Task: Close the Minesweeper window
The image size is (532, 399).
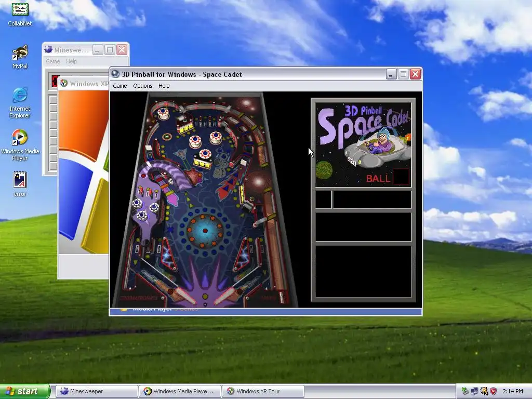Action: click(122, 50)
